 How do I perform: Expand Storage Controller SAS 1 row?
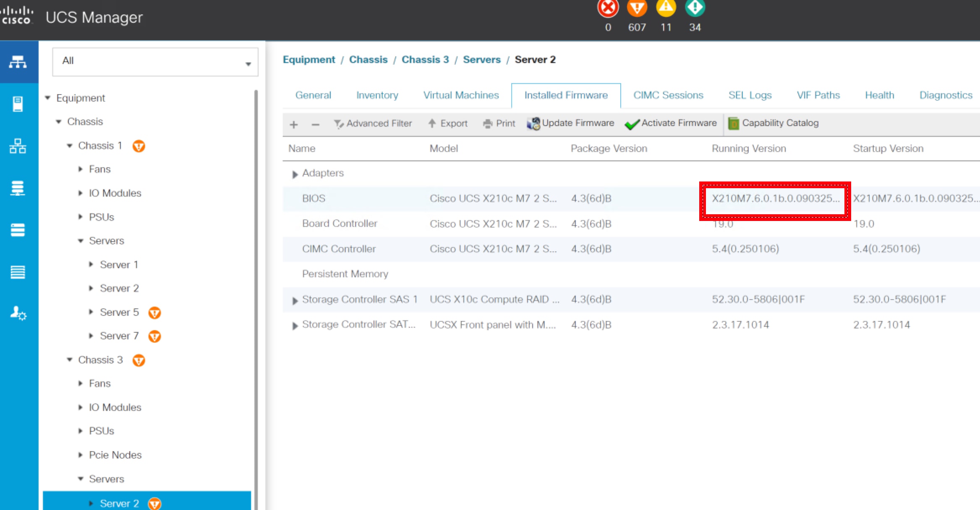(295, 300)
